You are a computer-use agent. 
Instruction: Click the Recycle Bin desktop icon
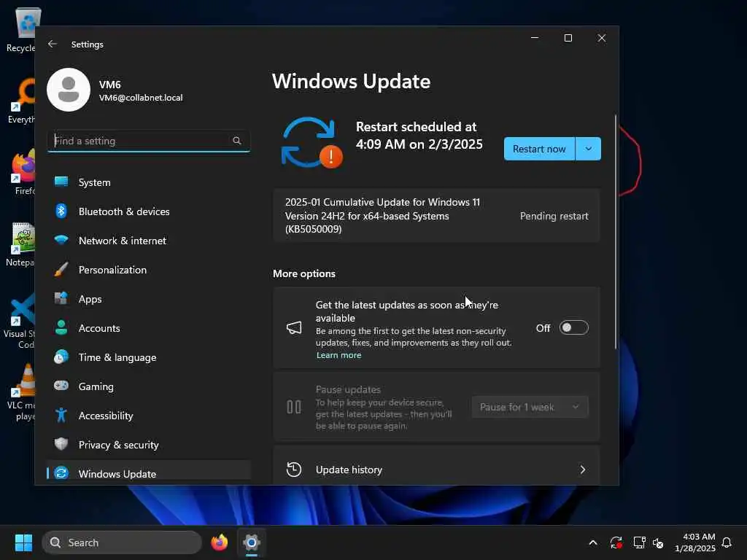(x=21, y=31)
